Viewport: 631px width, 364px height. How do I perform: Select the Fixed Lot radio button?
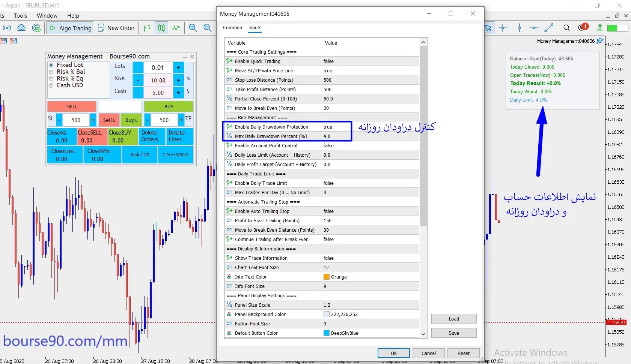coord(51,65)
